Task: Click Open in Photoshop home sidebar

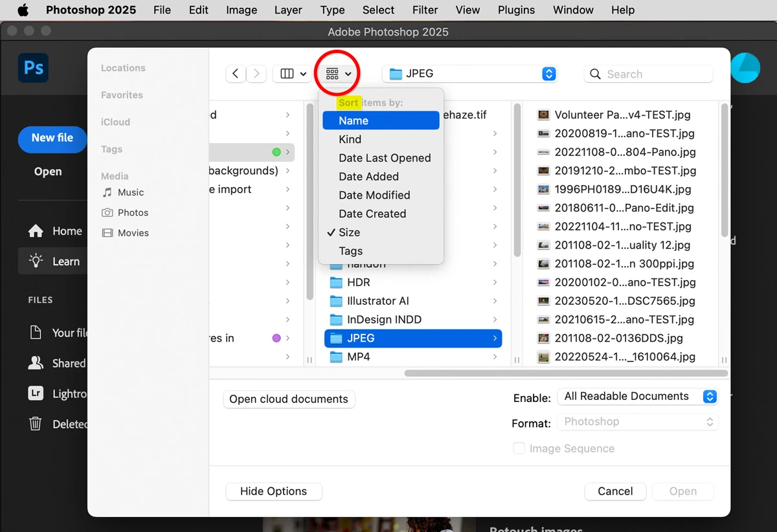Action: coord(48,172)
